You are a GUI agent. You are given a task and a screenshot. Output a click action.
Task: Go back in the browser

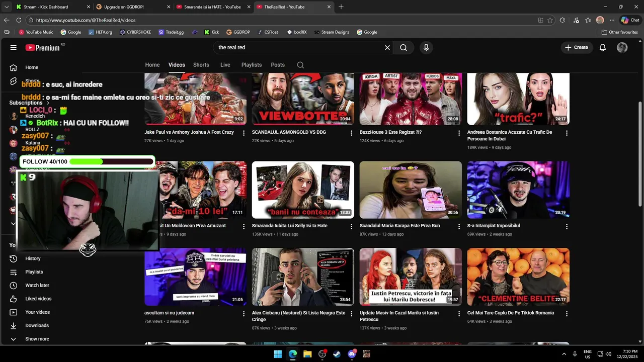click(7, 20)
